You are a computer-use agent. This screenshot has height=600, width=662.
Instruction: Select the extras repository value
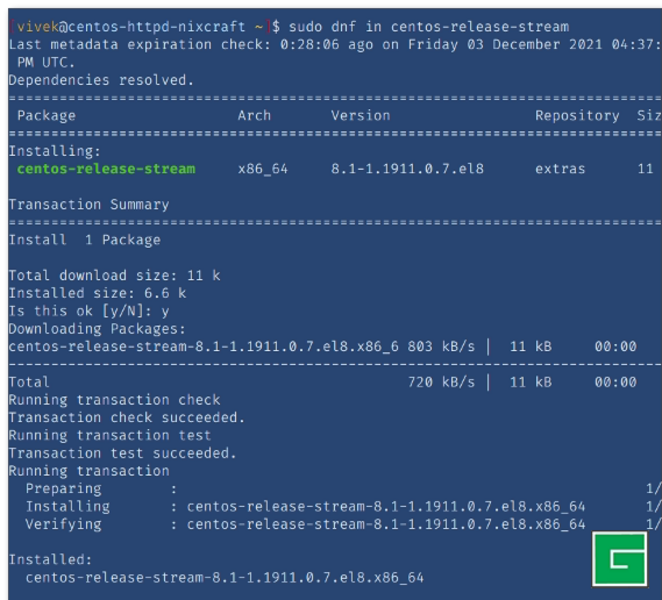[560, 168]
